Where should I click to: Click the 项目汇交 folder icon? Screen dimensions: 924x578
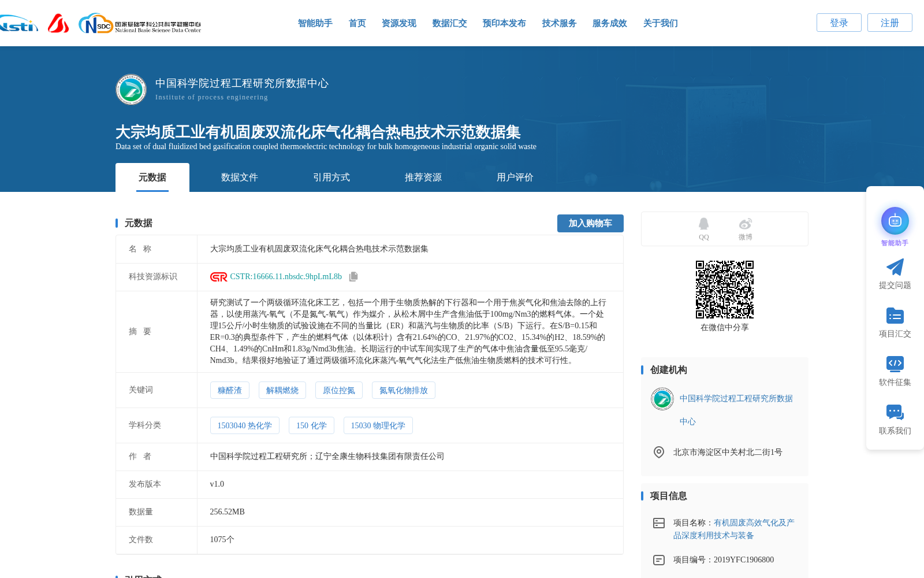(x=895, y=316)
